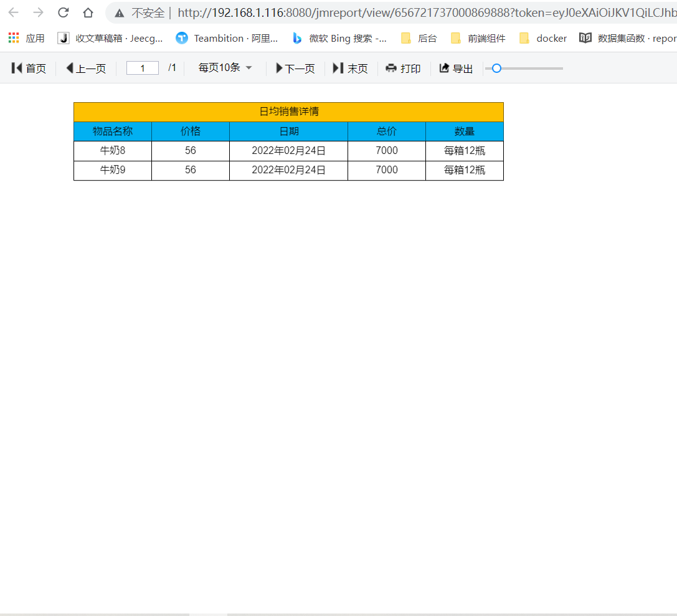Select the 牛奶9 cell
677x616 pixels.
point(113,170)
